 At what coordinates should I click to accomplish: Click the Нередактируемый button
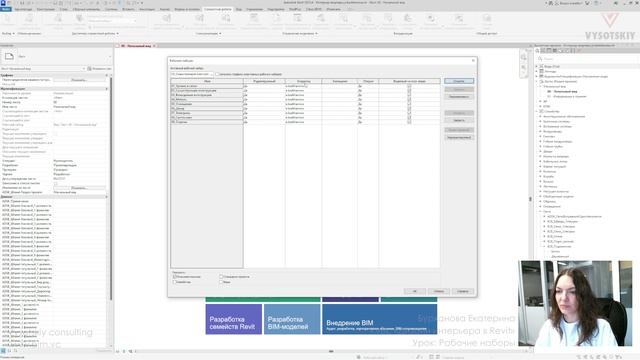[459, 138]
